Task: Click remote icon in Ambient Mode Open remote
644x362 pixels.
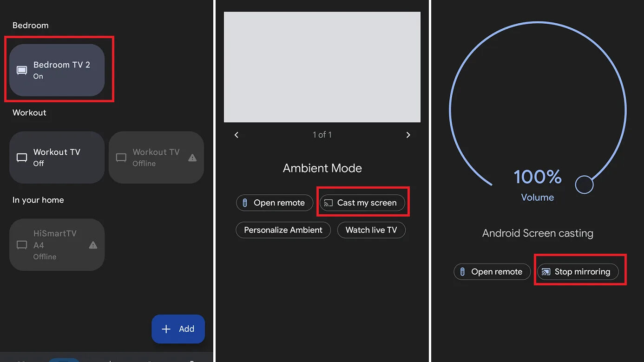Action: pyautogui.click(x=245, y=203)
